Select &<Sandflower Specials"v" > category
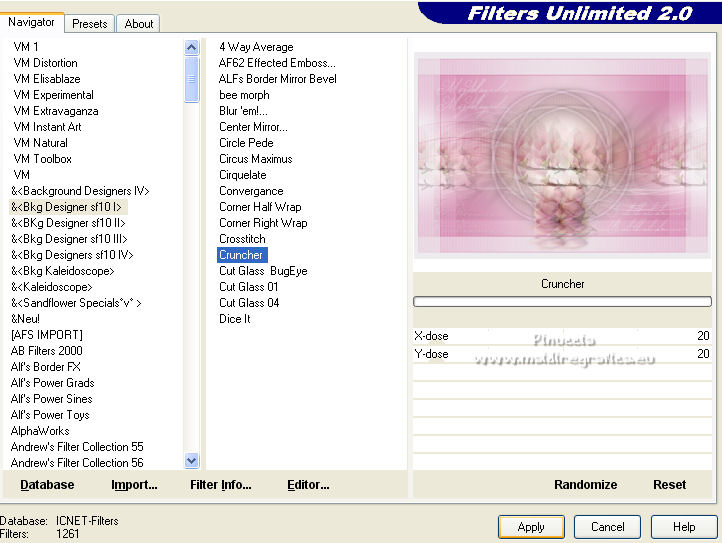Image resolution: width=722 pixels, height=543 pixels. click(76, 303)
